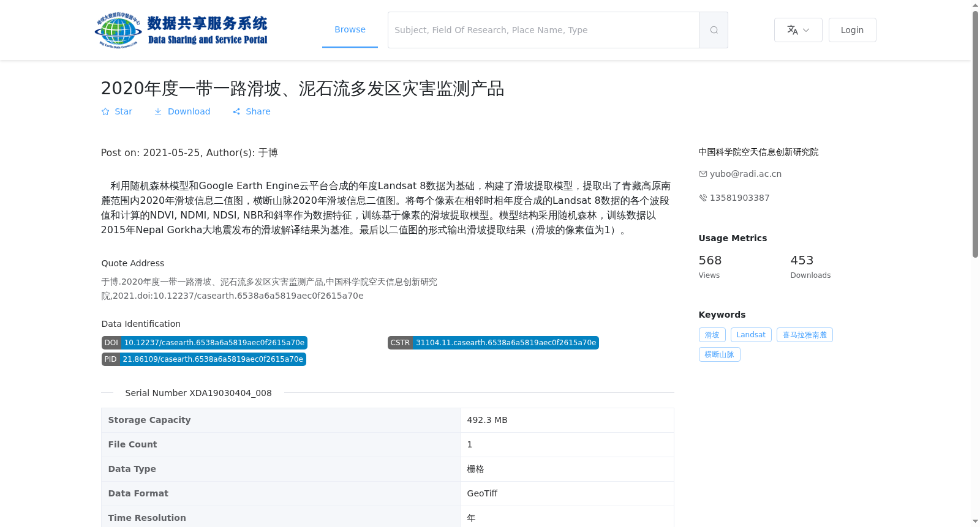980x527 pixels.
Task: Click the yubo@radi.ac.cn email address
Action: coord(745,174)
